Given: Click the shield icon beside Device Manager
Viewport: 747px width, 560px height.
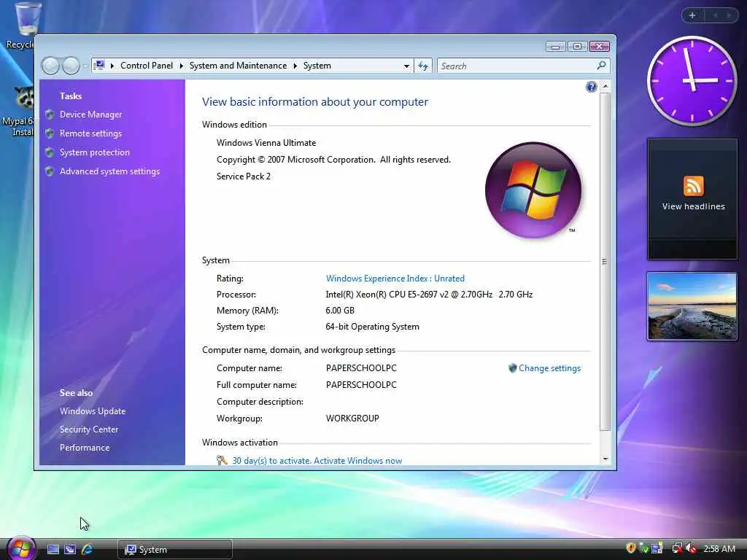Looking at the screenshot, I should point(50,114).
